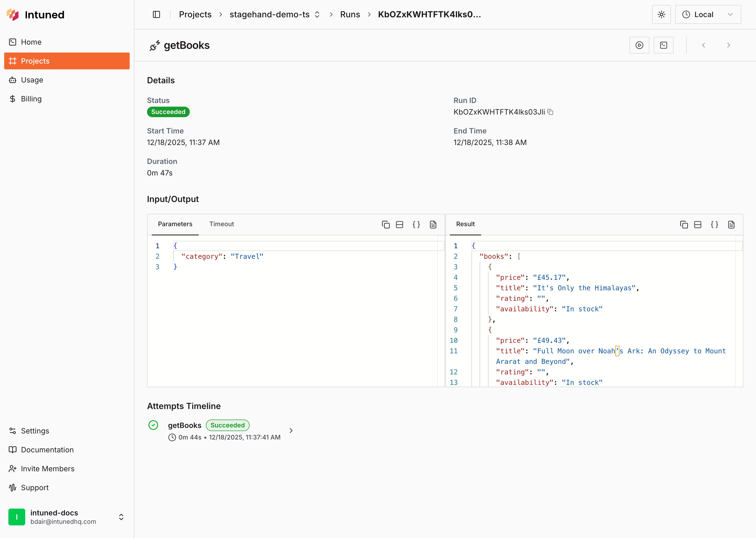Select the Parameters tab
The image size is (756, 538).
point(175,224)
